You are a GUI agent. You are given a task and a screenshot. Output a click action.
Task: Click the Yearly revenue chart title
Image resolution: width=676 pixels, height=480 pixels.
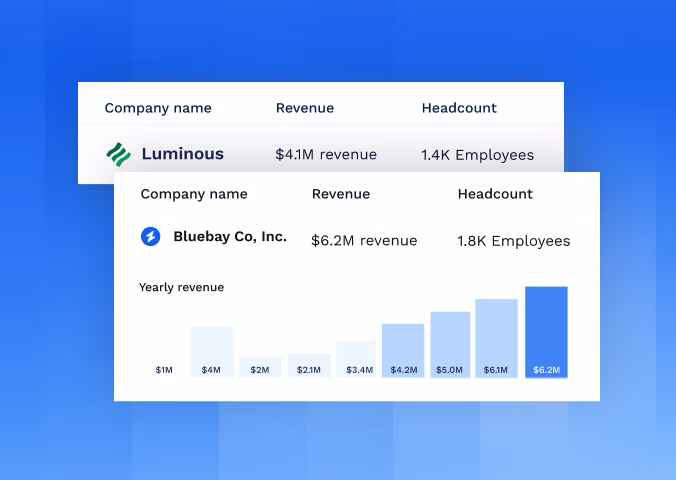[x=182, y=287]
